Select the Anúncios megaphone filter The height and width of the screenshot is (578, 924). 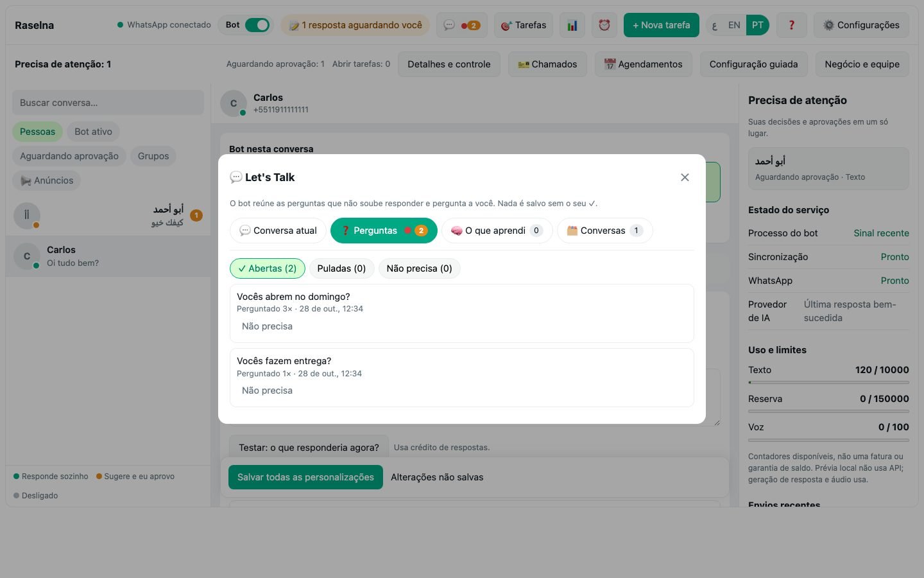pos(46,180)
